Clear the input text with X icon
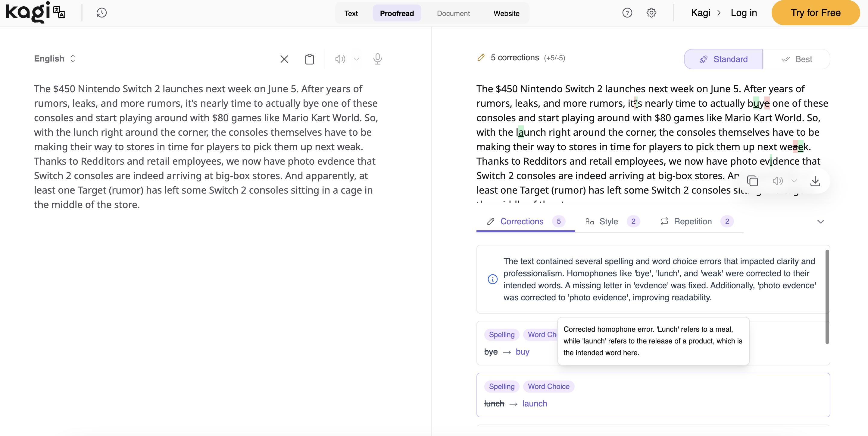868x436 pixels. point(284,59)
